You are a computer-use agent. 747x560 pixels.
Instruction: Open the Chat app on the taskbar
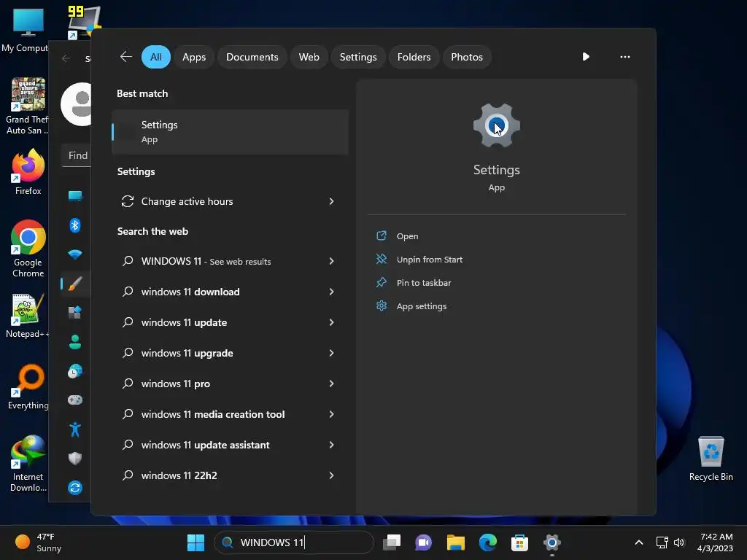[423, 542]
